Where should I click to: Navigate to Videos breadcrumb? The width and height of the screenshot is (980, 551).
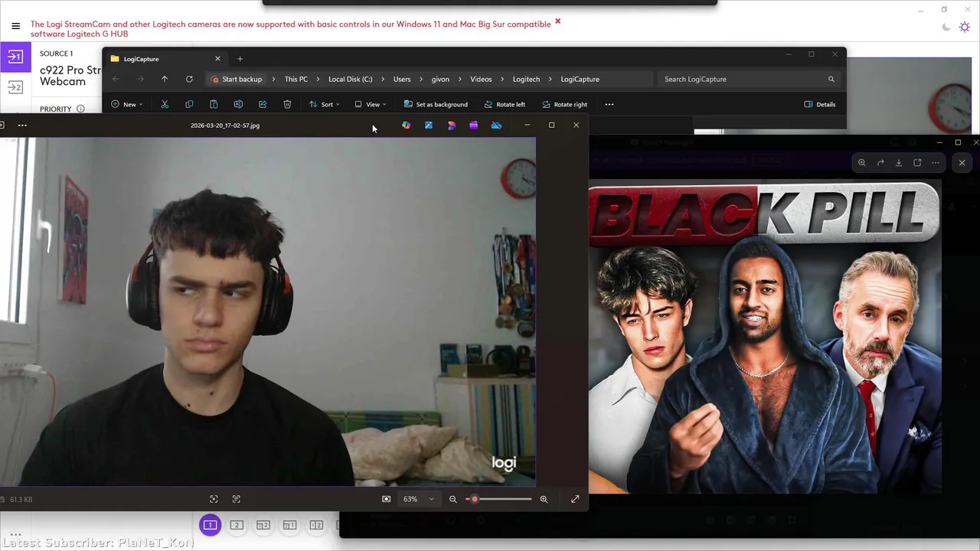[481, 79]
